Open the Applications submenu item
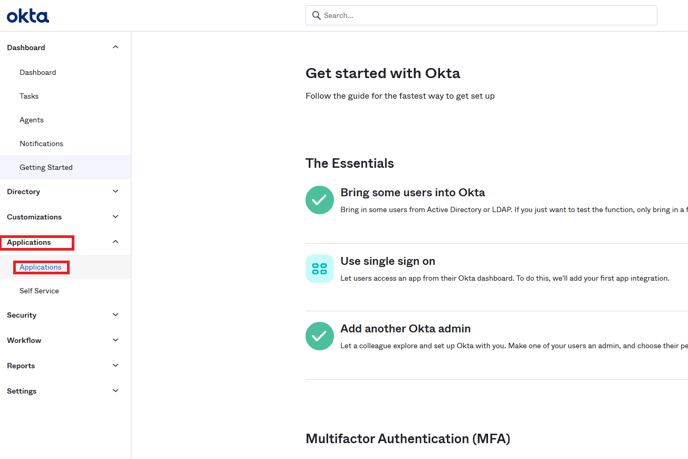The height and width of the screenshot is (459, 688). (41, 267)
